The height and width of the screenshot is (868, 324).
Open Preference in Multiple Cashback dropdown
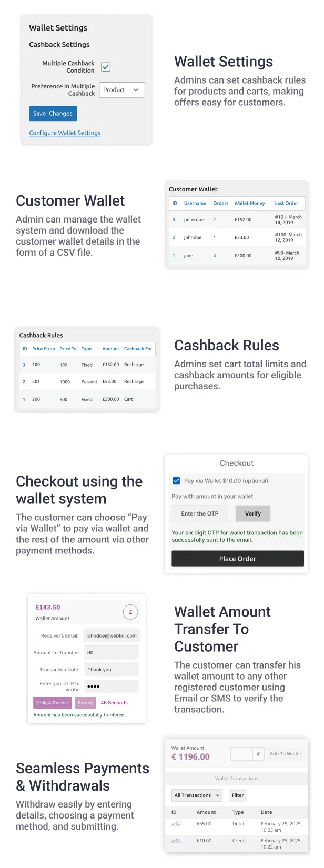121,90
